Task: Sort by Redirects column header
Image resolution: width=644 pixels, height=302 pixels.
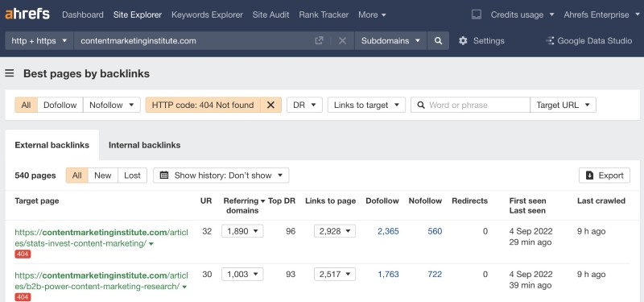Action: pyautogui.click(x=469, y=201)
